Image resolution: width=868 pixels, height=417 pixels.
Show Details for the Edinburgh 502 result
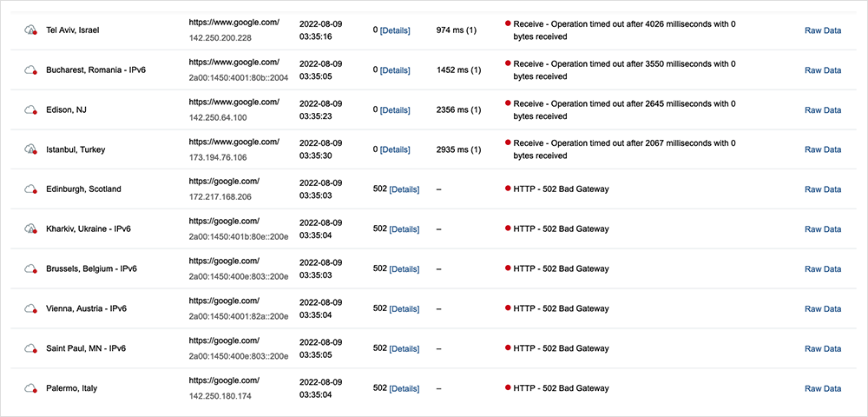pos(404,189)
